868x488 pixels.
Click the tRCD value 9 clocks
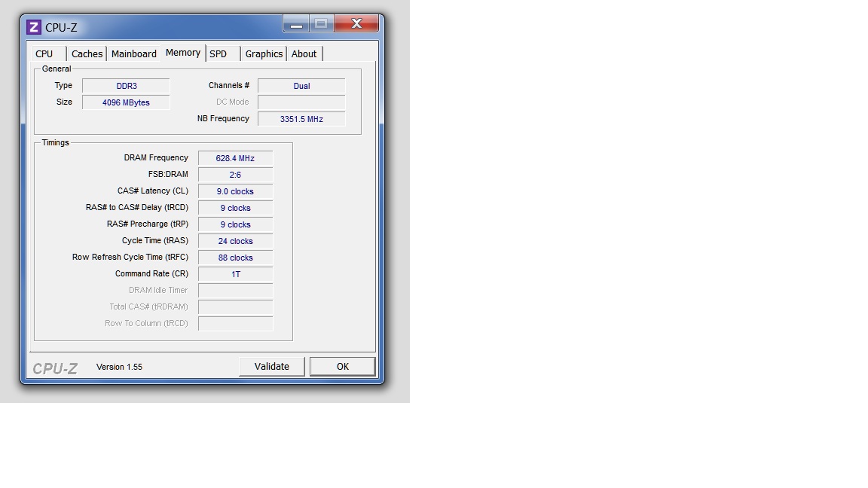pos(235,208)
